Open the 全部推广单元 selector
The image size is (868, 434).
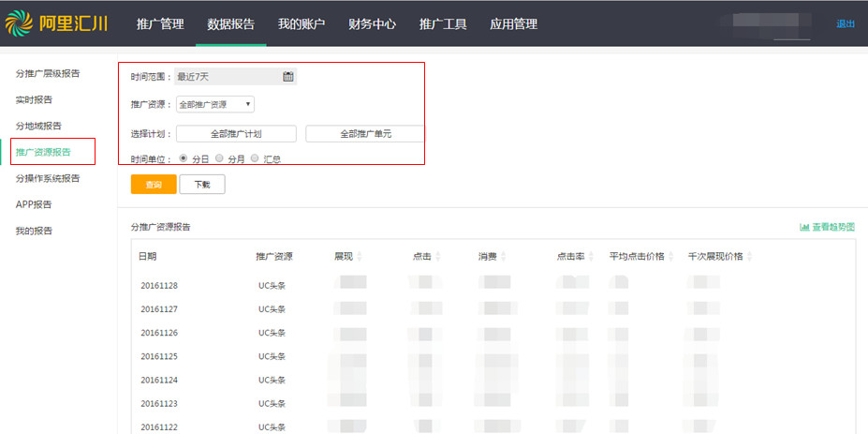[x=365, y=134]
